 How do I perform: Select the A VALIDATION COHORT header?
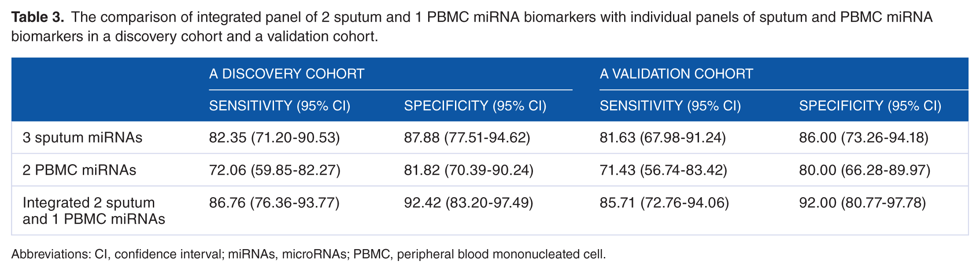676,74
